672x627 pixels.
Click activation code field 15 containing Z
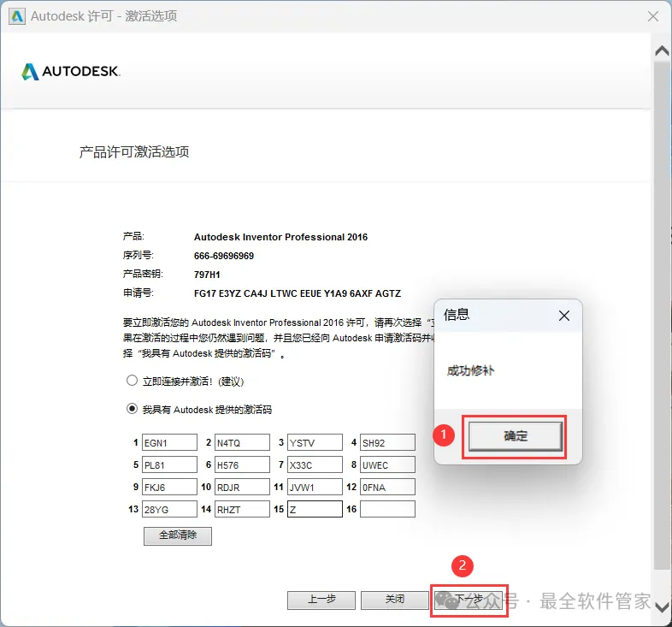click(315, 510)
